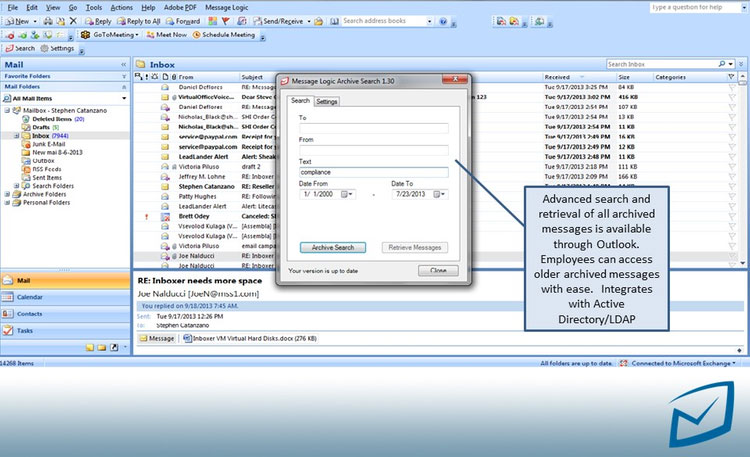
Task: Collapse the Mail navigation pane chevron
Action: (123, 64)
